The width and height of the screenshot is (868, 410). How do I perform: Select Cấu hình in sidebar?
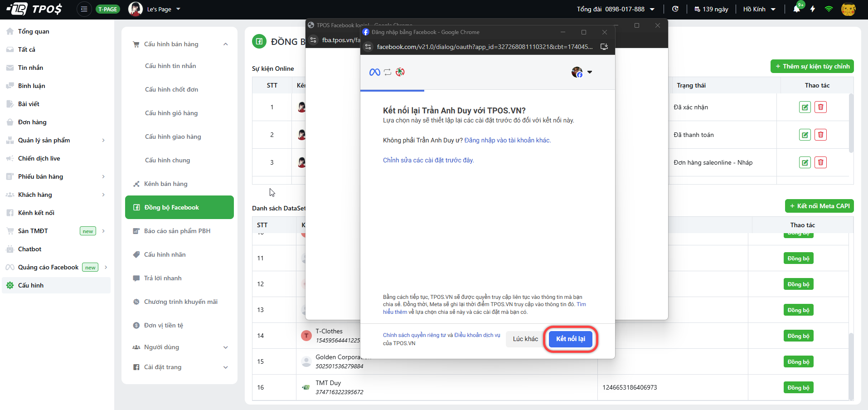pyautogui.click(x=56, y=285)
